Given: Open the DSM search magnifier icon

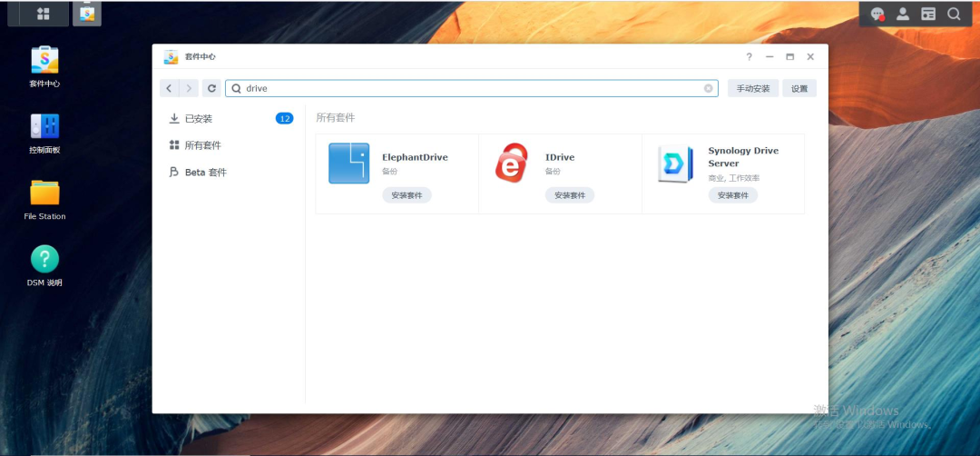Looking at the screenshot, I should pyautogui.click(x=954, y=14).
